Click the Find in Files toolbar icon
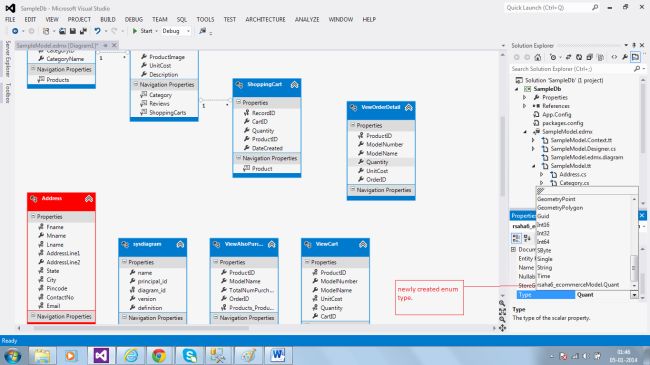 click(x=202, y=31)
